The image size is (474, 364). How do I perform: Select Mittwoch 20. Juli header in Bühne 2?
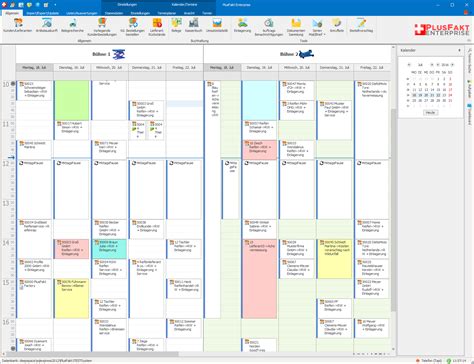click(x=297, y=67)
